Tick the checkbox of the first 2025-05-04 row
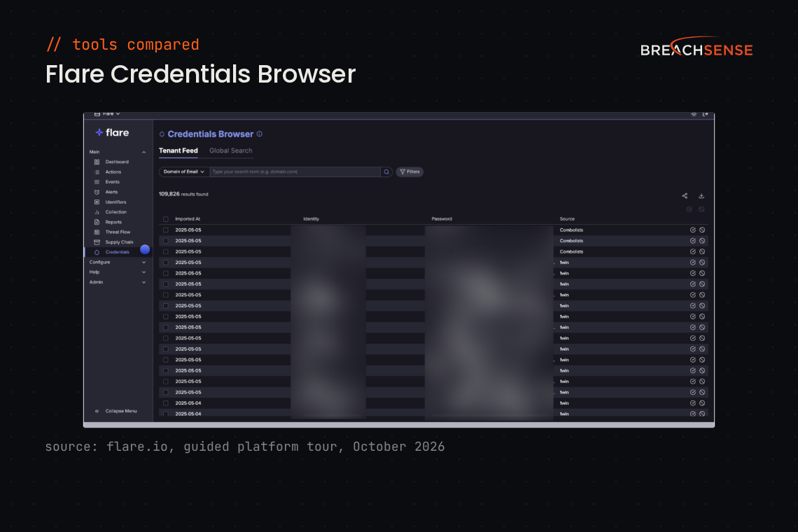Viewport: 798px width, 532px height. click(x=165, y=403)
